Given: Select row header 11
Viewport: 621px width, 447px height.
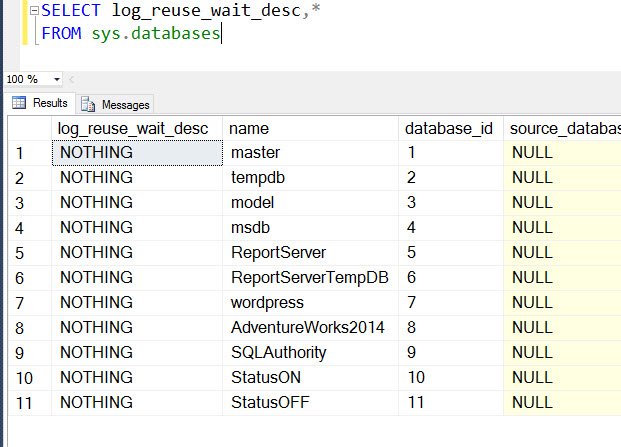Looking at the screenshot, I should coord(30,403).
